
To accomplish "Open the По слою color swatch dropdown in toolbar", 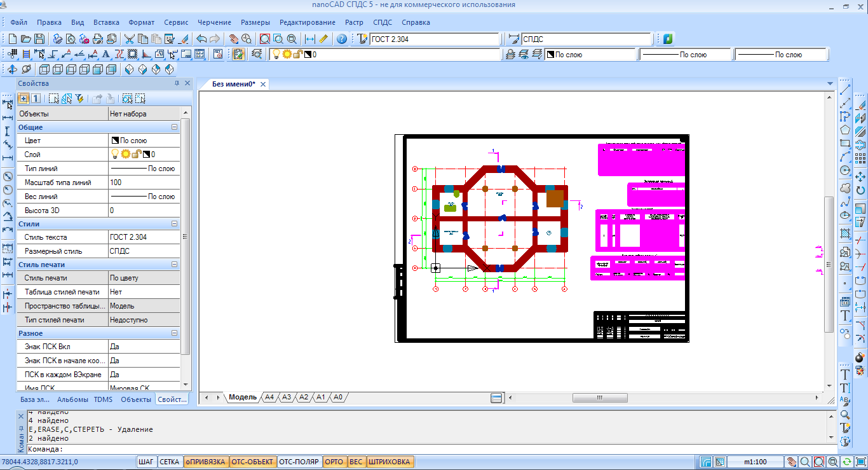I will (x=591, y=55).
